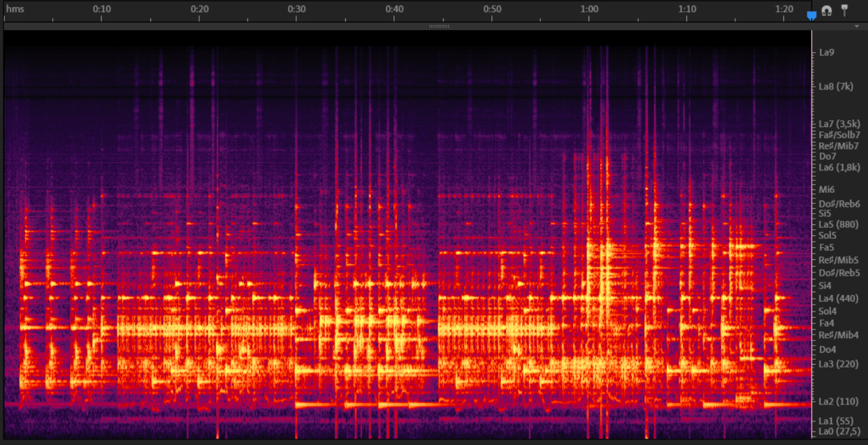Select the La2 (110) pitch scale label

pyautogui.click(x=838, y=402)
